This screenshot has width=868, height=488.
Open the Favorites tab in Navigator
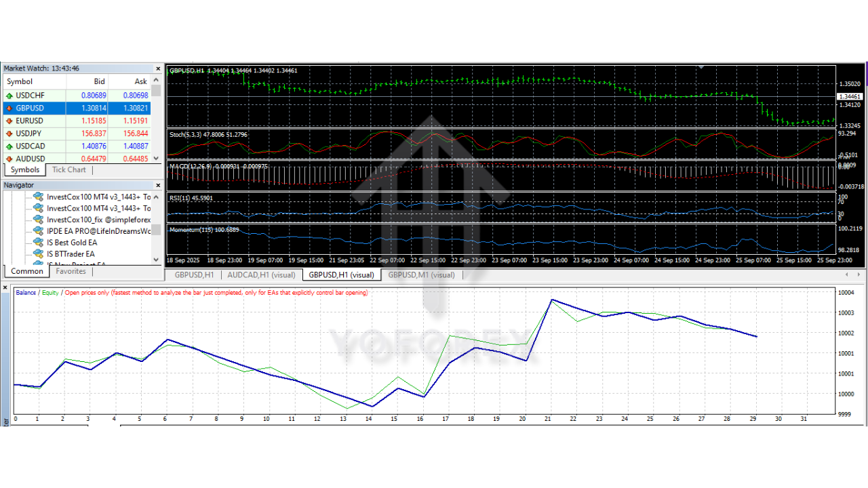[x=71, y=270]
